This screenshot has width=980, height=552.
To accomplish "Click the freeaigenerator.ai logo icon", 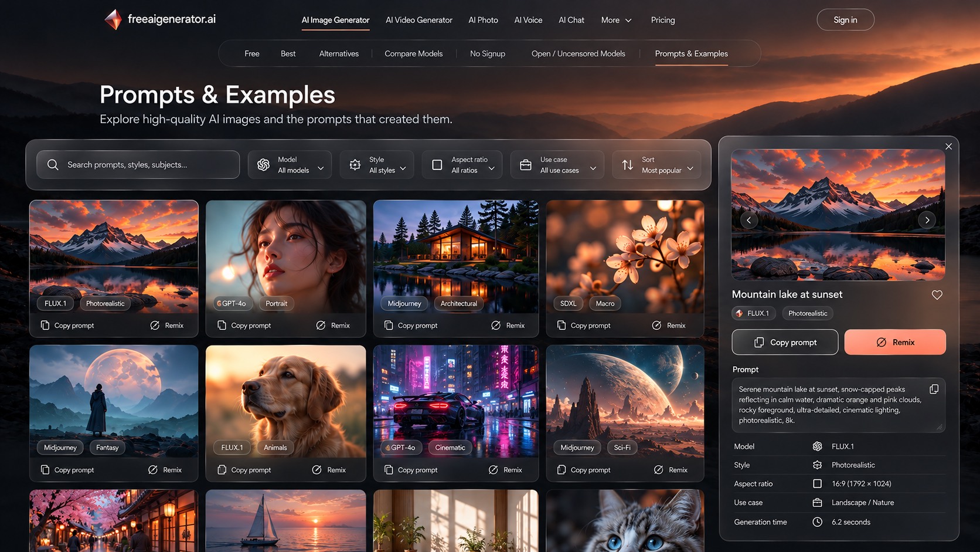I will pyautogui.click(x=113, y=19).
